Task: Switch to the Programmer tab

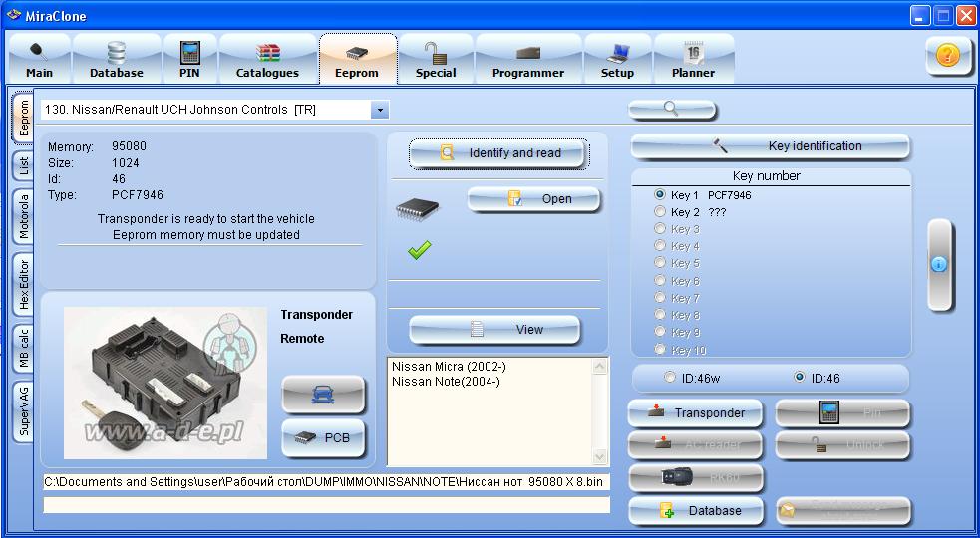Action: click(x=528, y=60)
